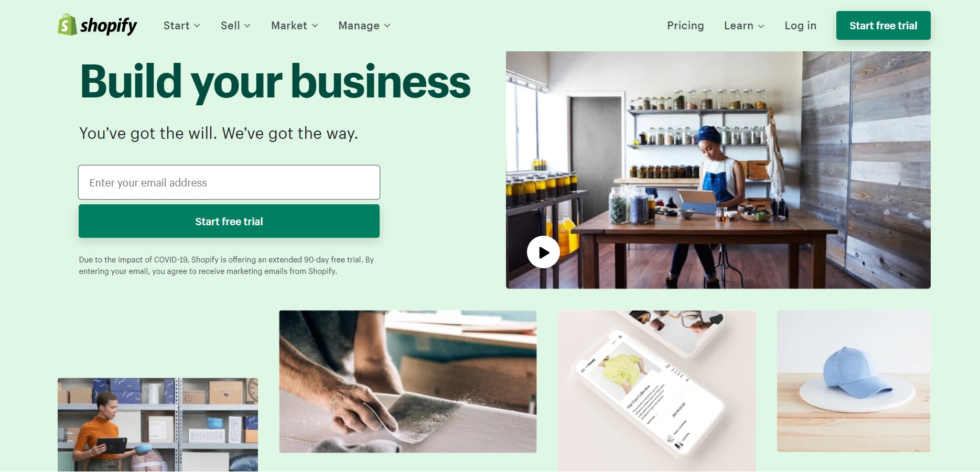Viewport: 980px width, 472px height.
Task: Open the Log in link
Action: point(800,26)
